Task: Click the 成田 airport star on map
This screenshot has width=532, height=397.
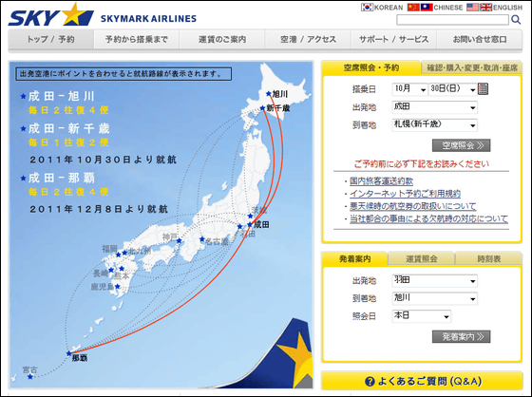Action: (x=250, y=224)
